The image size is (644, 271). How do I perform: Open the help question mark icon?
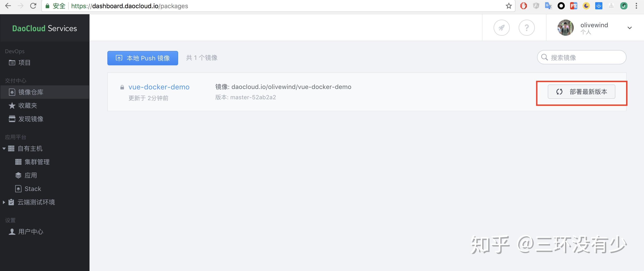(x=527, y=28)
